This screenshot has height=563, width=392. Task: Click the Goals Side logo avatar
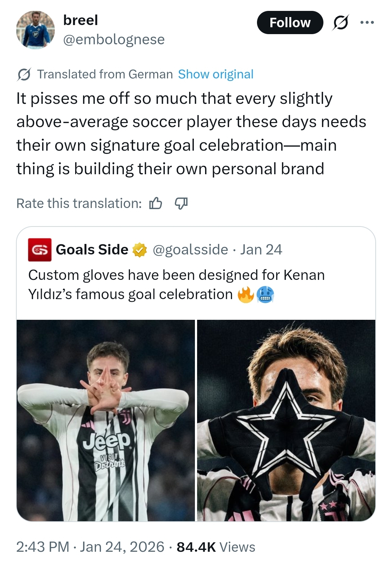[40, 250]
